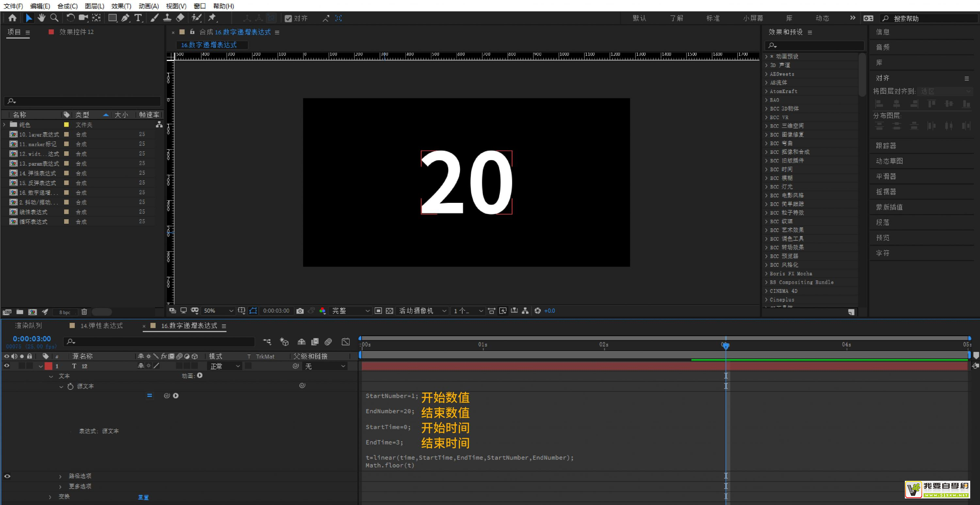Open the 合成(C) menu
Screen dimensions: 980x505
pyautogui.click(x=67, y=6)
